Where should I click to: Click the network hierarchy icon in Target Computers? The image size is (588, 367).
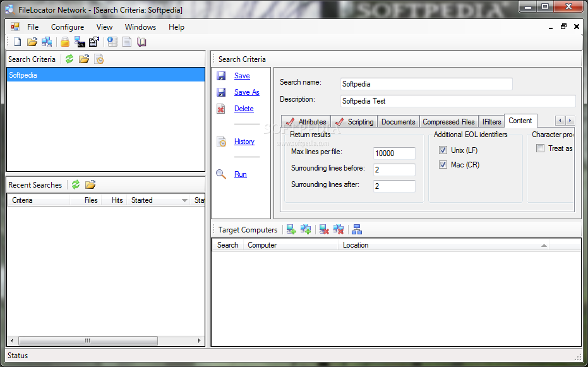(357, 230)
